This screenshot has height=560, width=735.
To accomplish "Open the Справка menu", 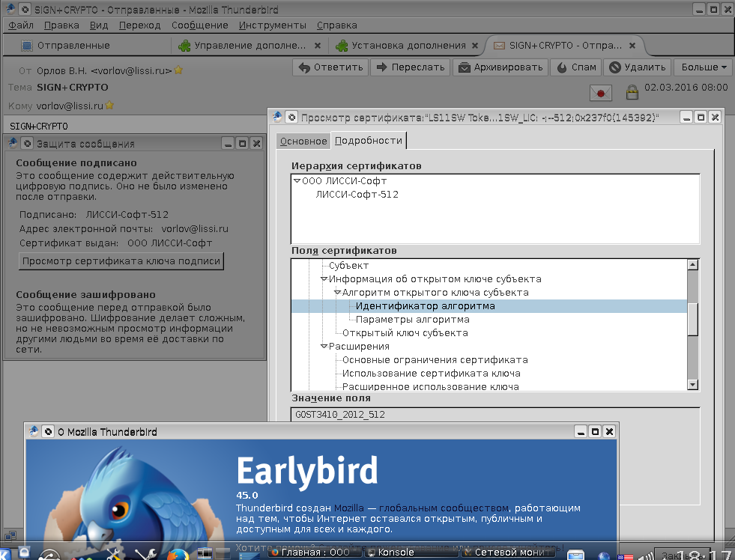I will point(336,25).
